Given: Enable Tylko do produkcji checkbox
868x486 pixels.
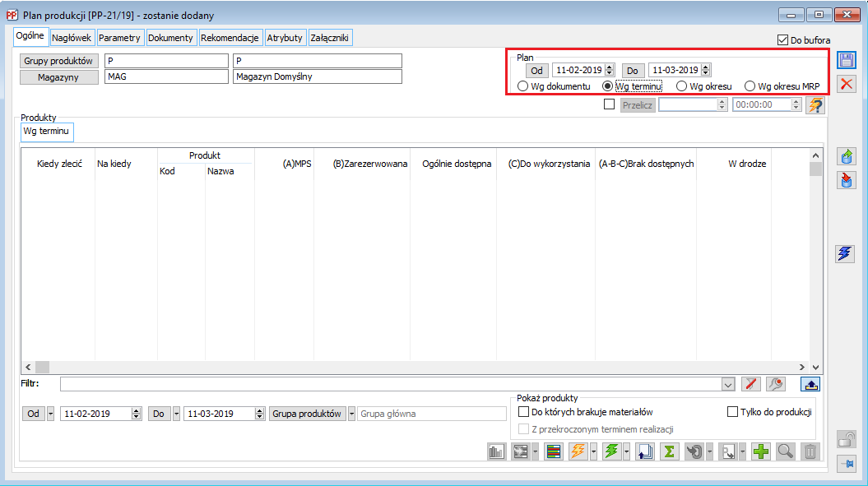Looking at the screenshot, I should [732, 412].
